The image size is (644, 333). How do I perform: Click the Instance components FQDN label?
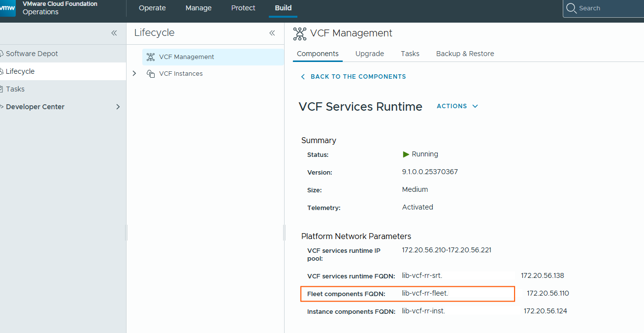tap(351, 311)
